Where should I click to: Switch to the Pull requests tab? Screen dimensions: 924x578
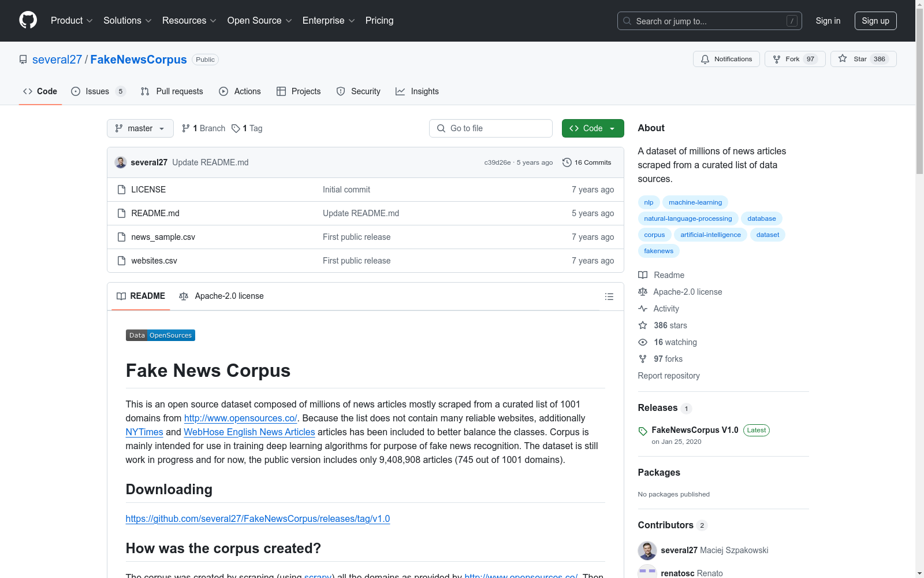172,91
